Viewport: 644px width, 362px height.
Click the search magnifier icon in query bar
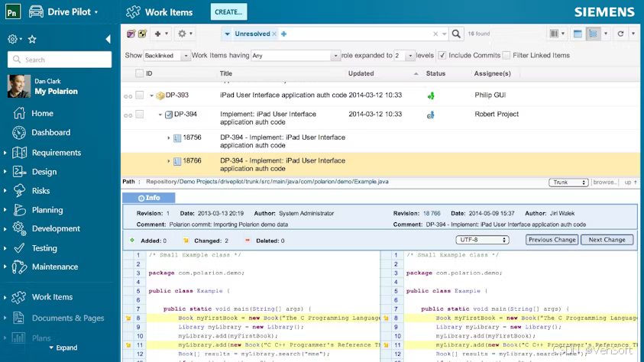[456, 34]
